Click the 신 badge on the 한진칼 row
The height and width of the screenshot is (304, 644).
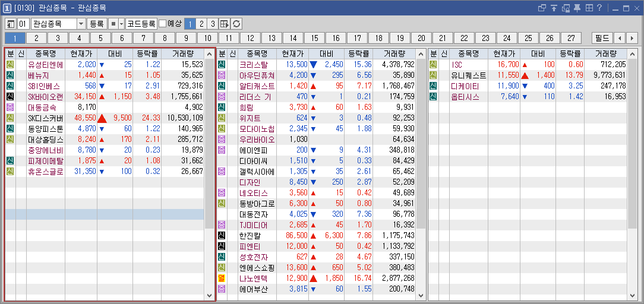click(x=222, y=236)
